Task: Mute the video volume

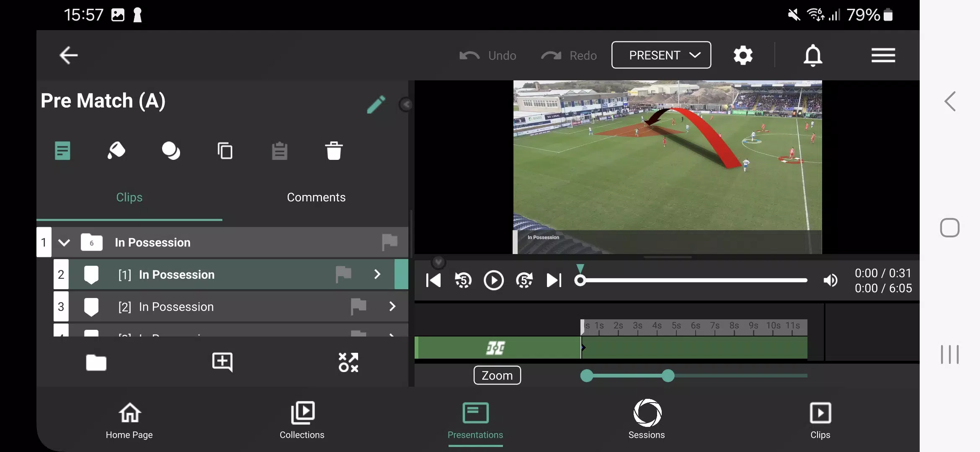Action: coord(830,280)
